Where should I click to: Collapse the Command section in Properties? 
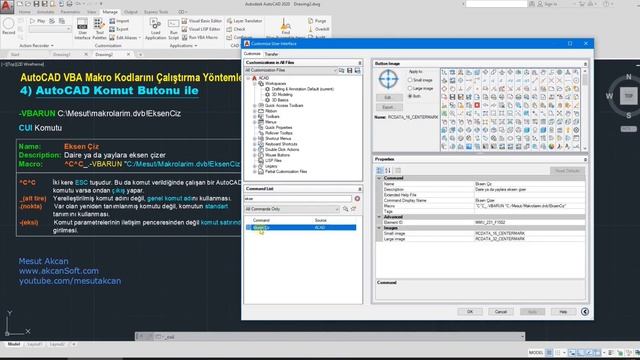[x=379, y=178]
